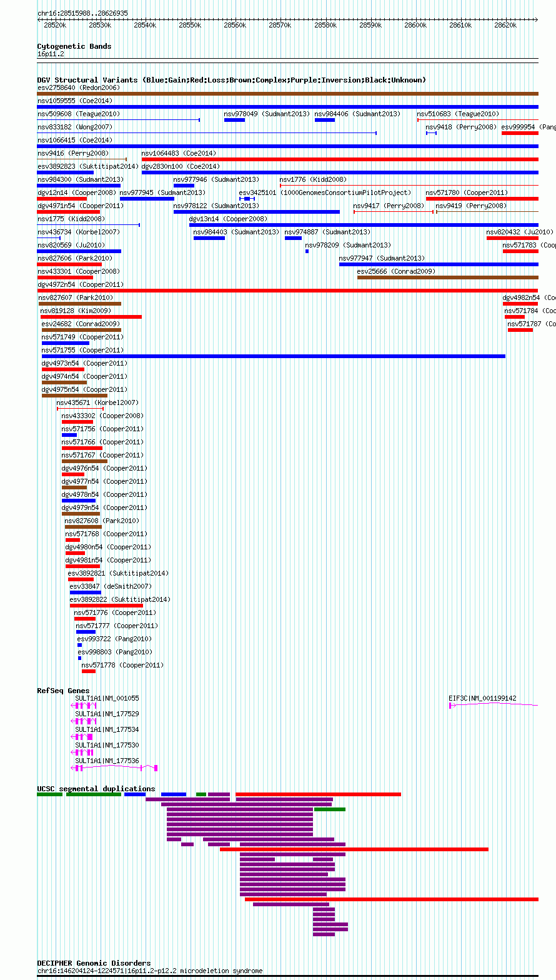556x980 pixels.
Task: Click esv33847 (deSmith2007) label
Action: (x=111, y=586)
